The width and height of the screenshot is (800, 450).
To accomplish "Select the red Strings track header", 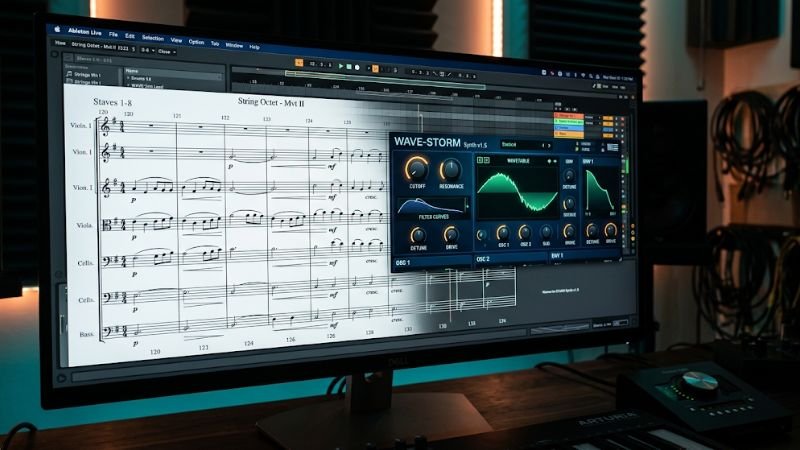I will pyautogui.click(x=568, y=116).
